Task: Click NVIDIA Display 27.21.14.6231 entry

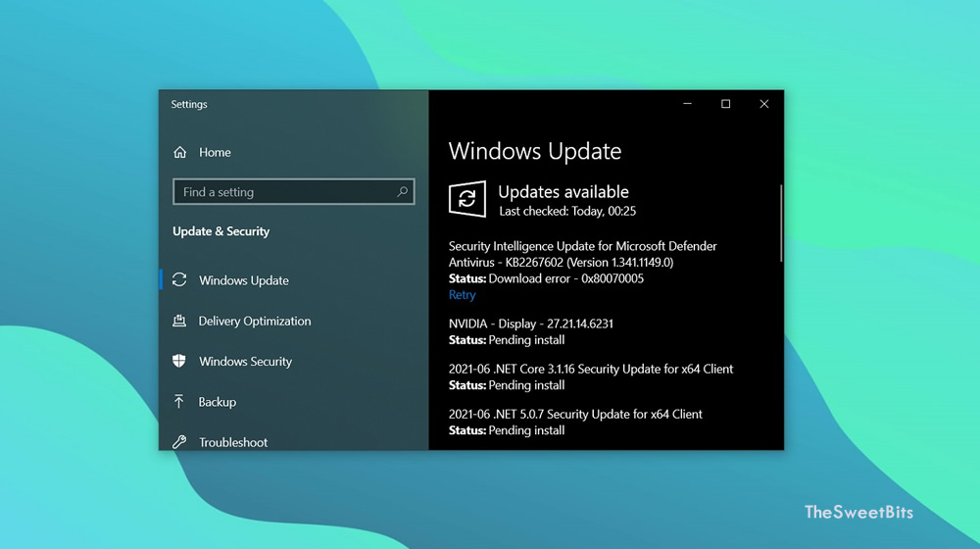Action: coord(530,324)
